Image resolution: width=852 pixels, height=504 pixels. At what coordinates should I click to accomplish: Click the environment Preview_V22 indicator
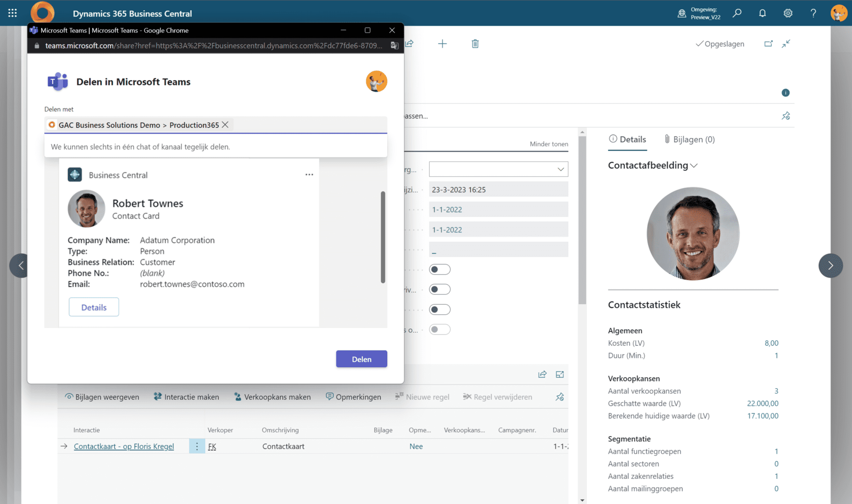coord(699,13)
